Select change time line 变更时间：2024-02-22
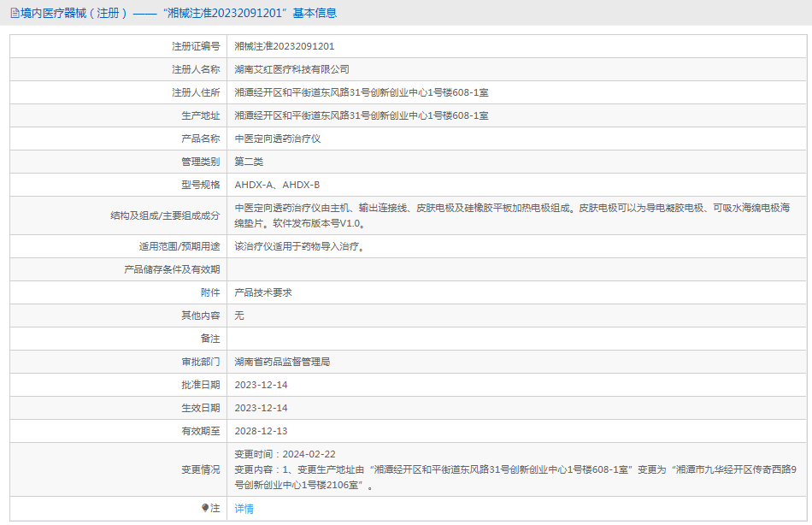 pos(285,454)
